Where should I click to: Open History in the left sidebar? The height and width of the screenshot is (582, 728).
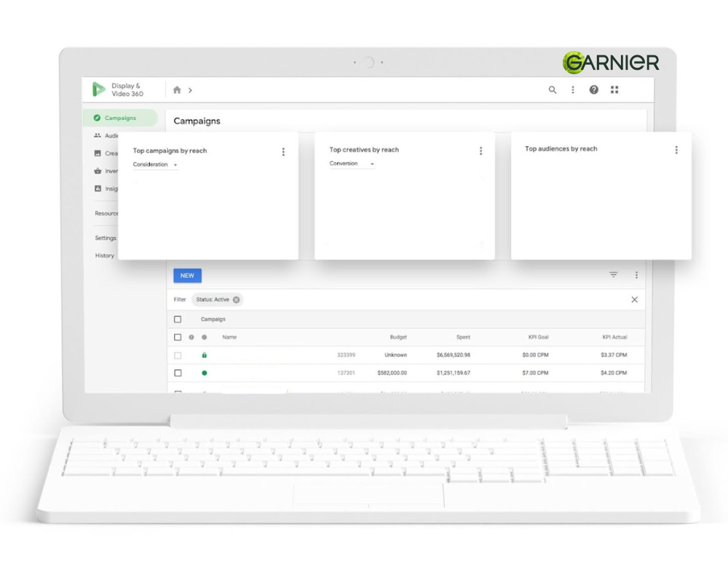pos(104,256)
